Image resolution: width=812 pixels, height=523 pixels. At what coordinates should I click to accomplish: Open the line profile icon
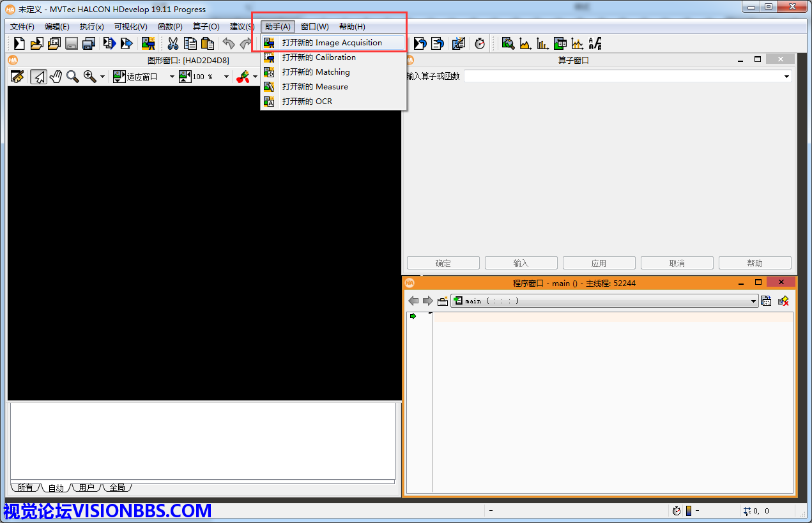point(577,43)
